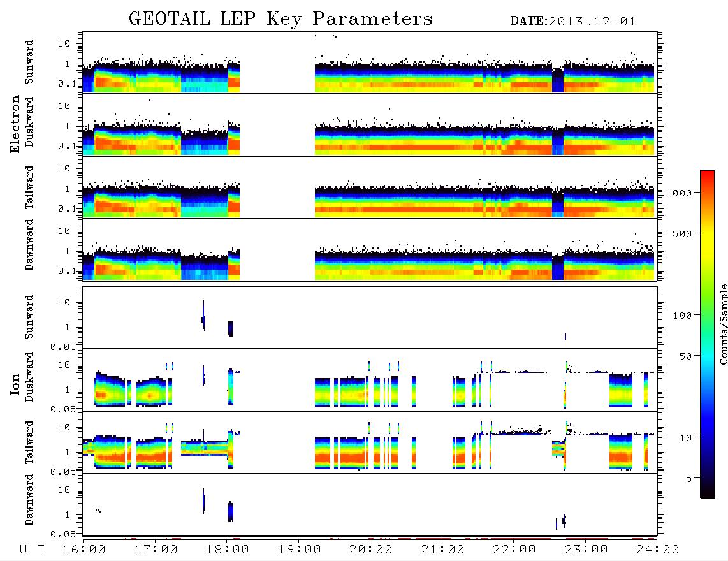The height and width of the screenshot is (561, 728).
Task: Click the Electron 'Duskward' axis label
Action: pyautogui.click(x=29, y=122)
